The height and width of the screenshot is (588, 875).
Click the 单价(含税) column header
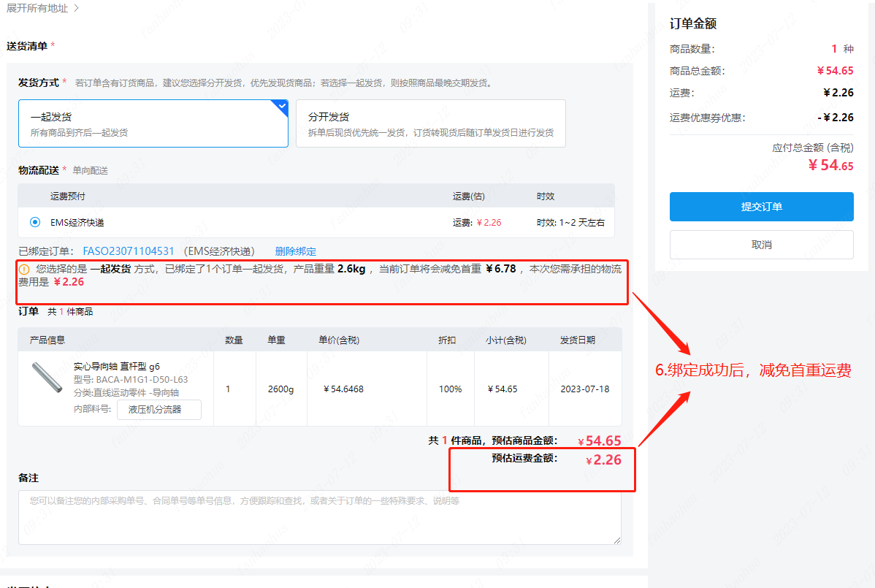point(339,340)
